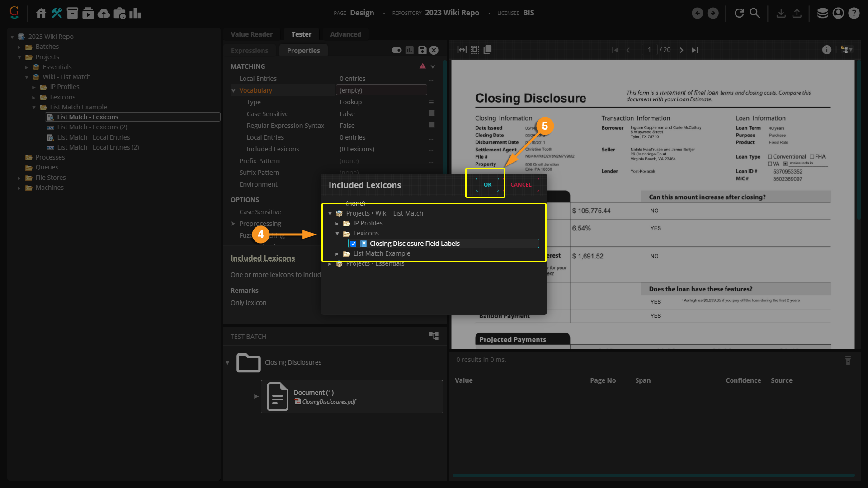The height and width of the screenshot is (488, 868).
Task: Collapse the Lexicons folder in dialog
Action: [337, 234]
